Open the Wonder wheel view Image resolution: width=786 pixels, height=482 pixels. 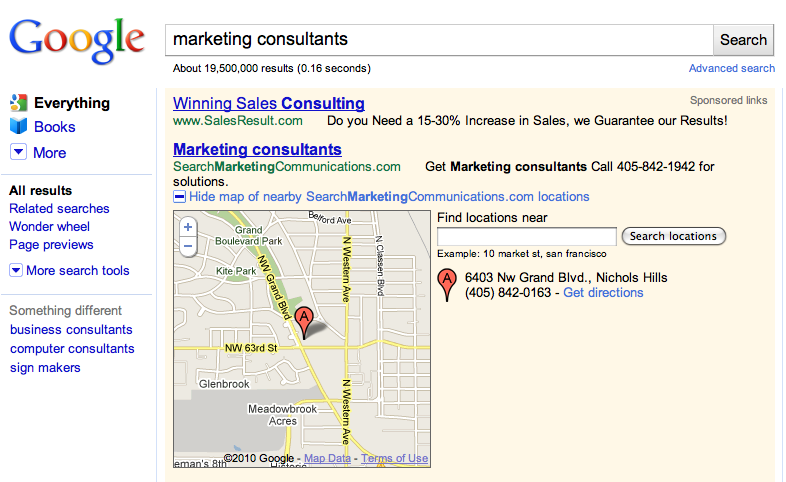[49, 227]
